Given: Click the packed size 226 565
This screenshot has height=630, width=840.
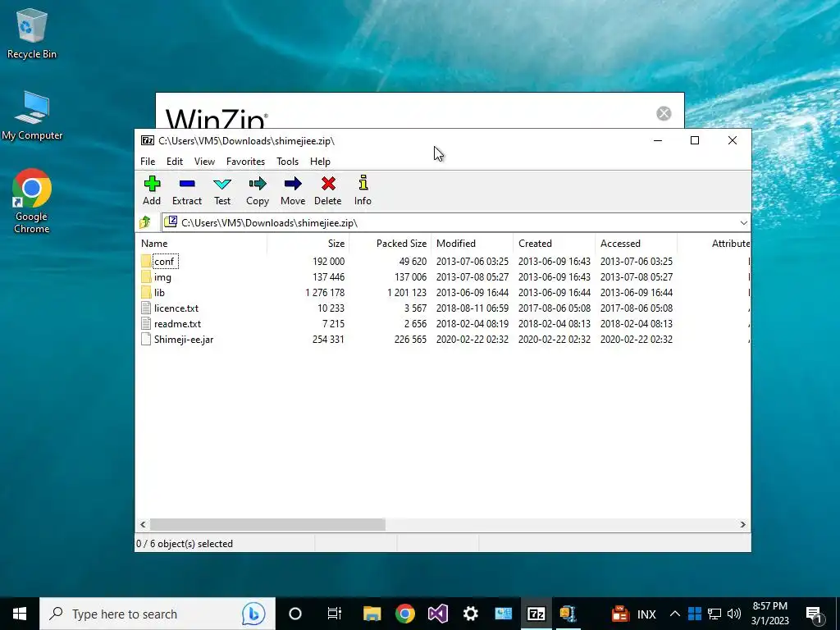Looking at the screenshot, I should pos(410,339).
